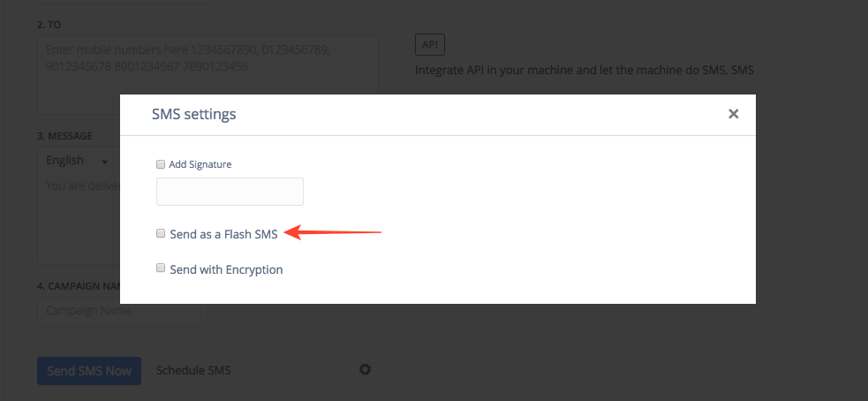The image size is (868, 401).
Task: Enable the Add Signature checkbox
Action: pyautogui.click(x=161, y=164)
